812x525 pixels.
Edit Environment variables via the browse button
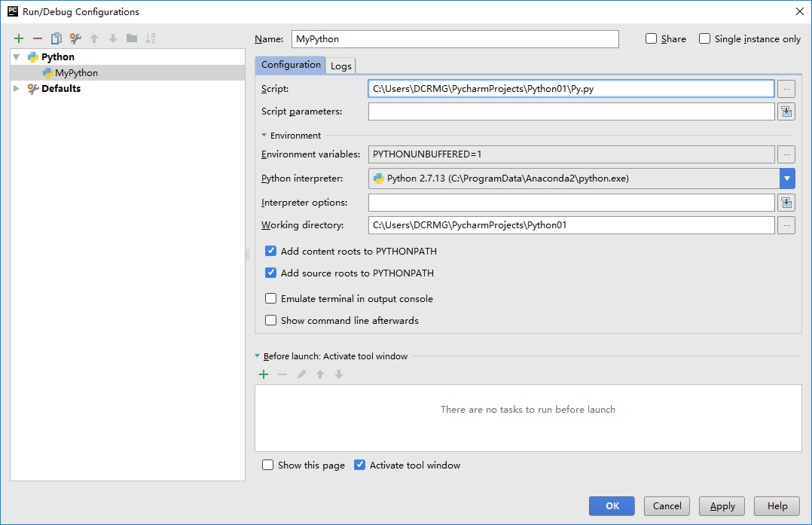point(786,154)
